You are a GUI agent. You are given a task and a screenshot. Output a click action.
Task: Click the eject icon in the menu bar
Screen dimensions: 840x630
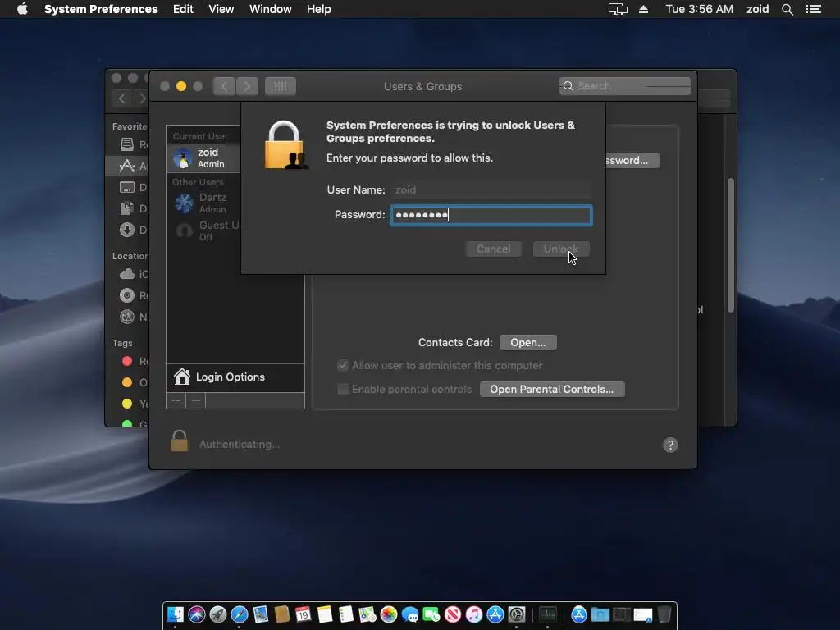point(643,9)
